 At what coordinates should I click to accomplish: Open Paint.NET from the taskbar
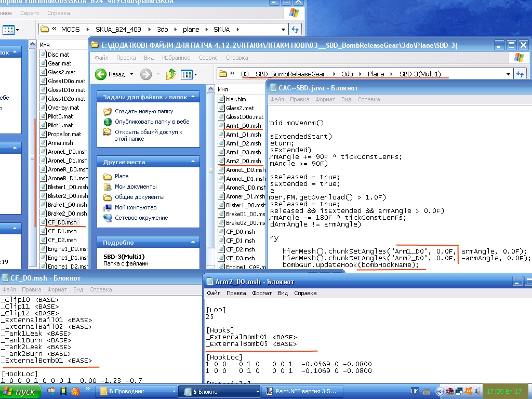click(301, 391)
